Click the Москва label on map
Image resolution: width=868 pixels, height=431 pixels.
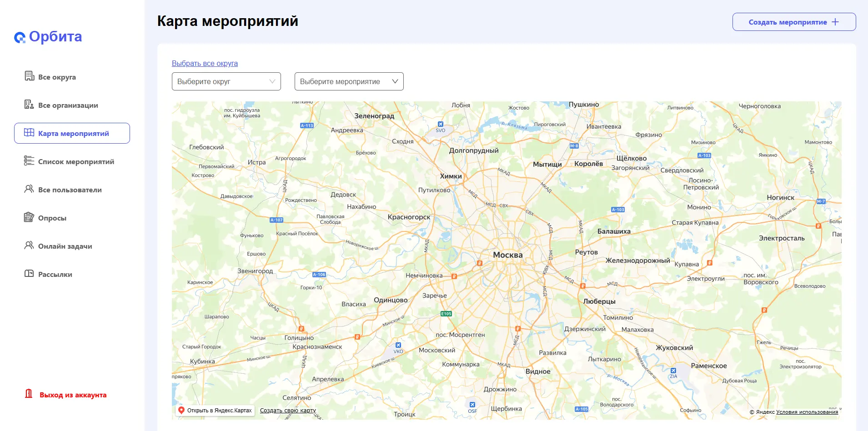(508, 255)
